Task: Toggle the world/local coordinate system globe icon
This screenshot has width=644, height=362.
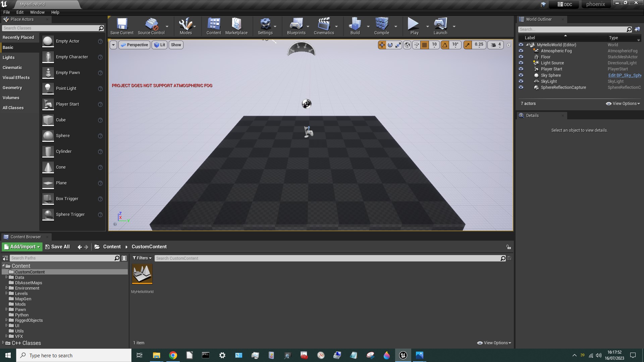Action: click(407, 45)
